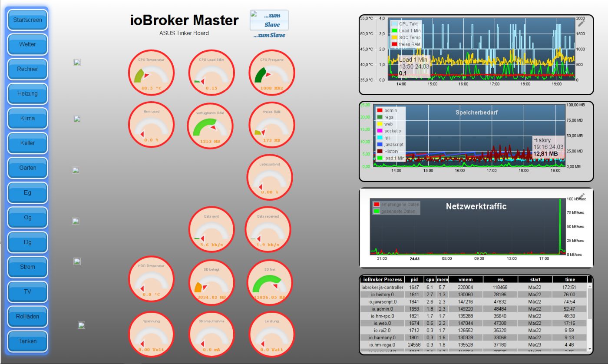The image size is (608, 364).
Task: Click the Ladezustand gauge
Action: [x=270, y=177]
